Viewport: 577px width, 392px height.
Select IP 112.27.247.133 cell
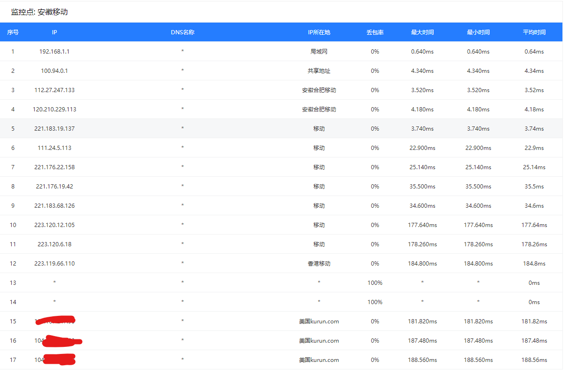click(x=55, y=90)
